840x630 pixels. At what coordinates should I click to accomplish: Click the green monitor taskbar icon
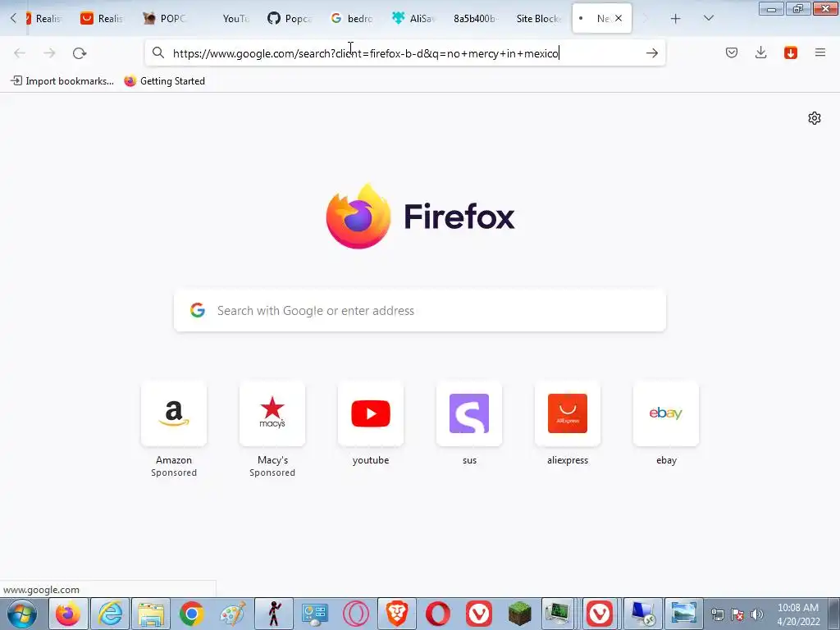558,614
